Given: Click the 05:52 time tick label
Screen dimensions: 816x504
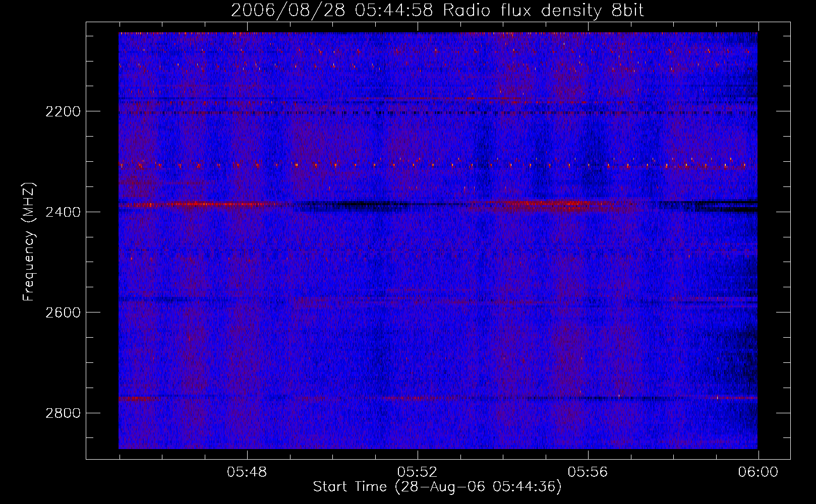Looking at the screenshot, I should pos(418,472).
